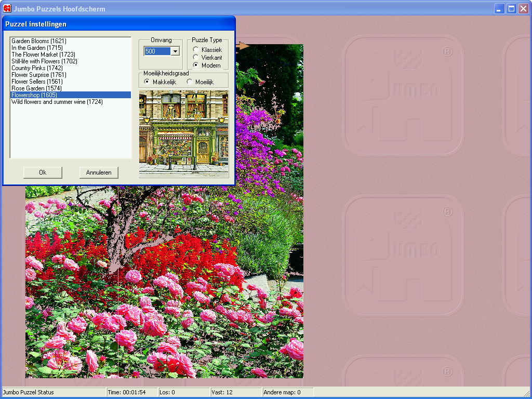
Task: Click the Omvang value field showing 500
Action: pos(157,51)
